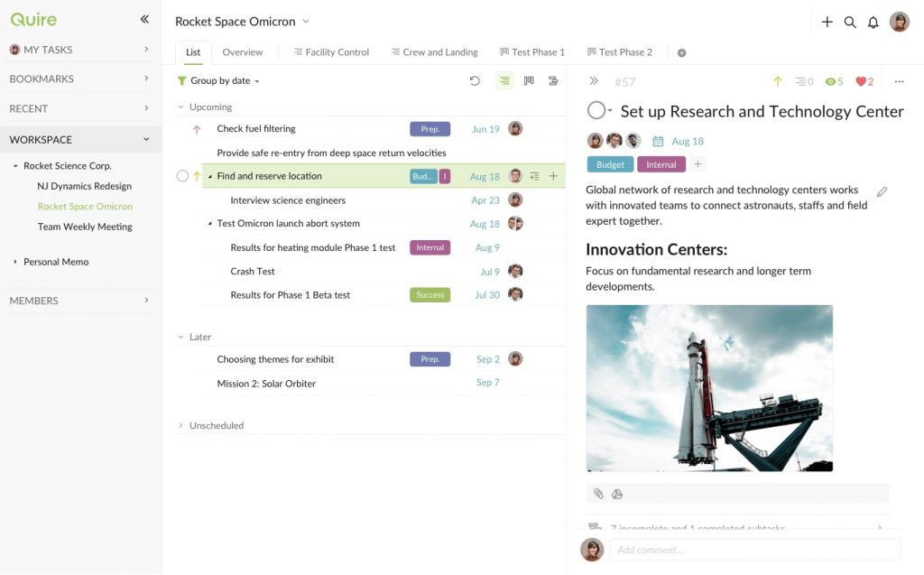Check off the Find and reserve location task

pyautogui.click(x=181, y=176)
